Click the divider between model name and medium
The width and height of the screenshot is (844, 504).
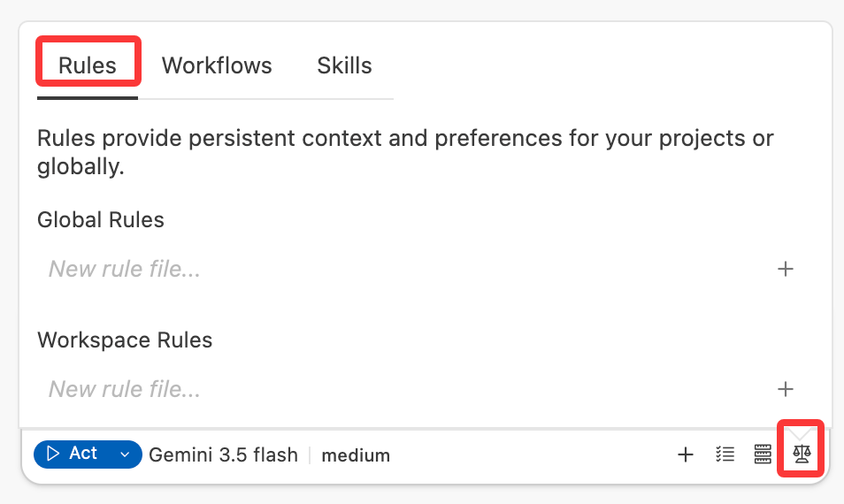[x=310, y=455]
